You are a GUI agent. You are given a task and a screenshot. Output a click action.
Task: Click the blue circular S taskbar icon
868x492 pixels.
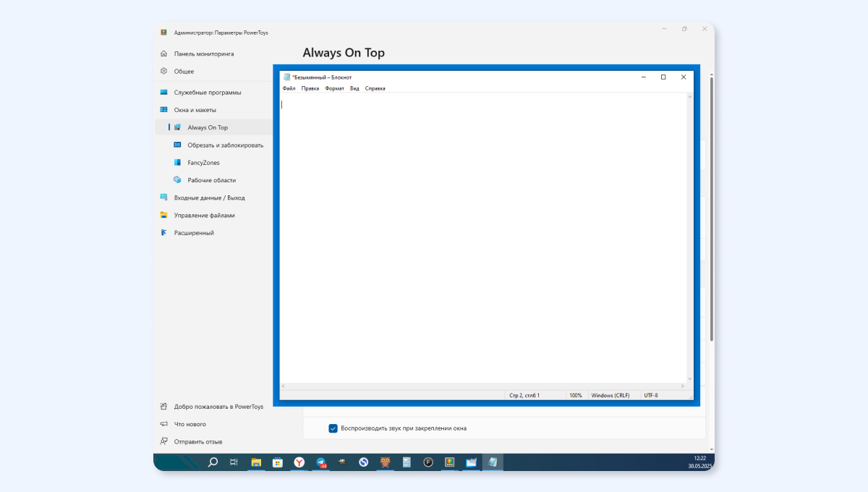(x=364, y=462)
